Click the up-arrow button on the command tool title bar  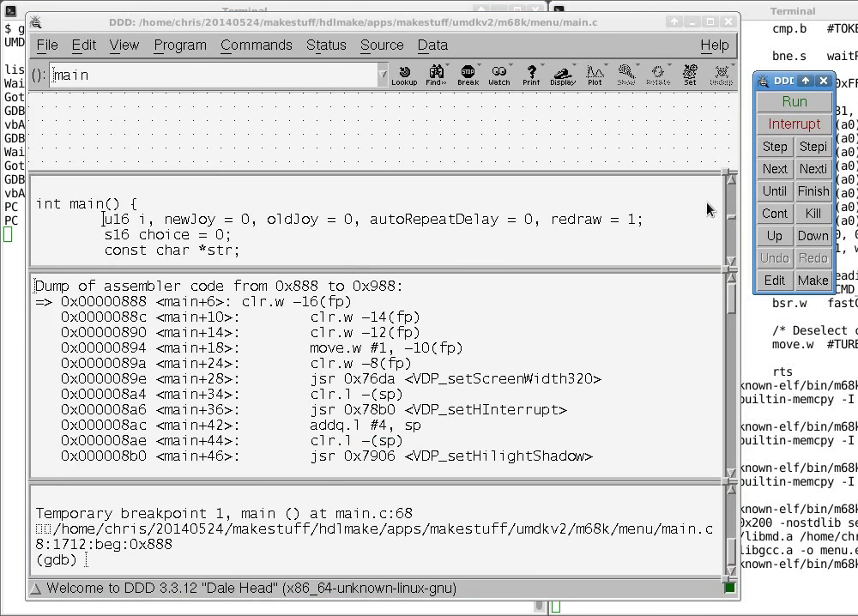pos(806,81)
